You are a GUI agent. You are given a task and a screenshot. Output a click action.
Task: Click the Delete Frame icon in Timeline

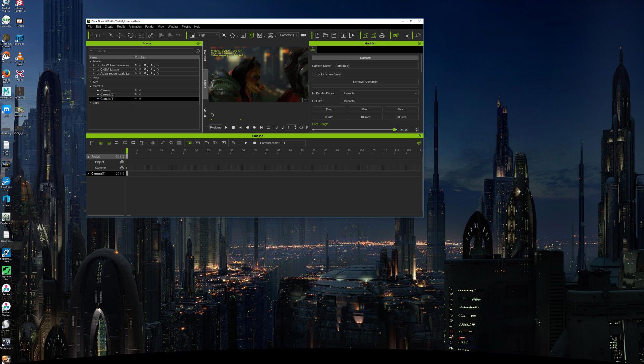(215, 143)
